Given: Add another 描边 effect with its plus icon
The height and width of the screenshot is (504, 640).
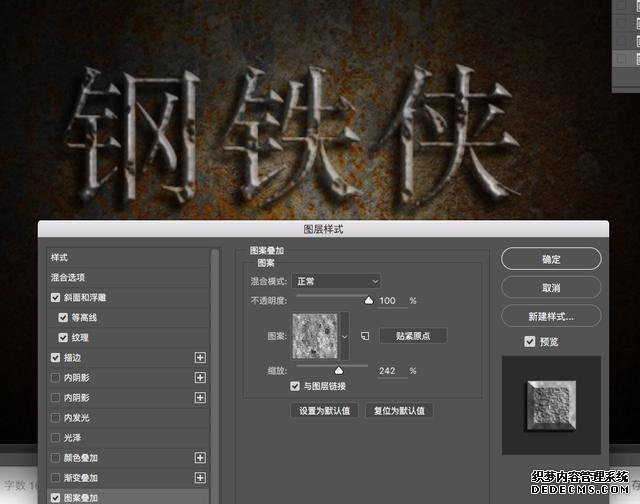Looking at the screenshot, I should point(200,357).
